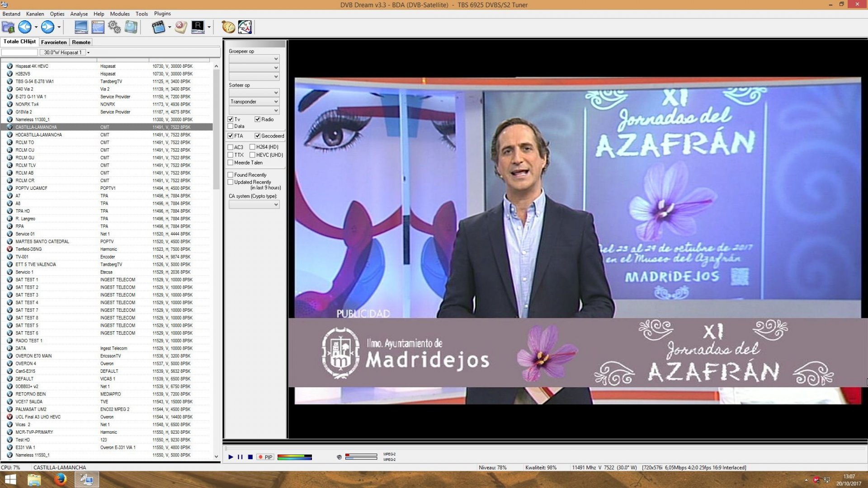
Task: Select the fullscreen monitor icon
Action: (x=81, y=27)
